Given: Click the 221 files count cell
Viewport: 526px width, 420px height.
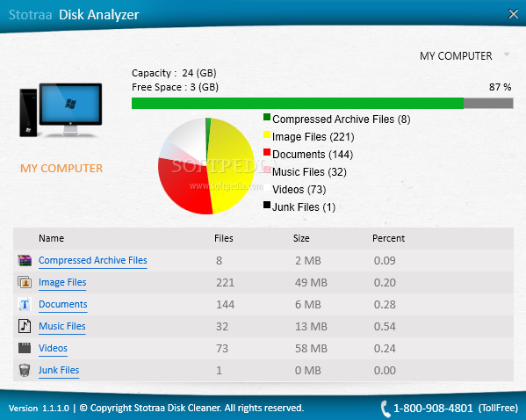Looking at the screenshot, I should (225, 283).
